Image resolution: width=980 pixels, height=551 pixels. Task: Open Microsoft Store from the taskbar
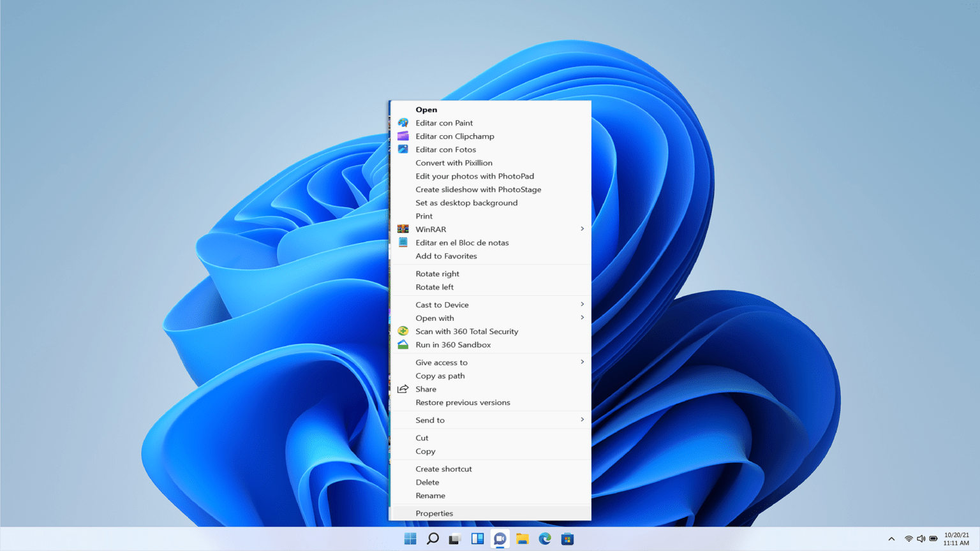click(567, 539)
